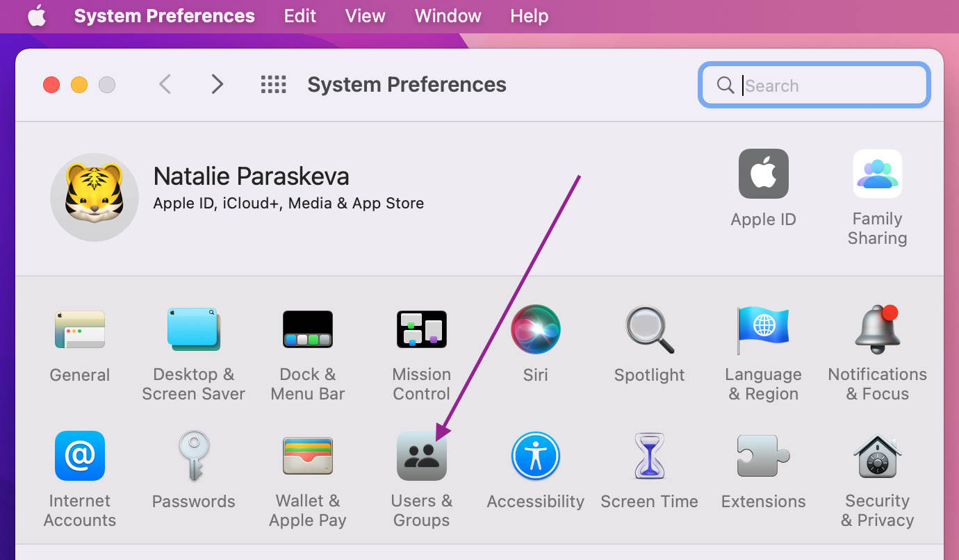
Task: Open the General preferences pane
Action: 79,330
